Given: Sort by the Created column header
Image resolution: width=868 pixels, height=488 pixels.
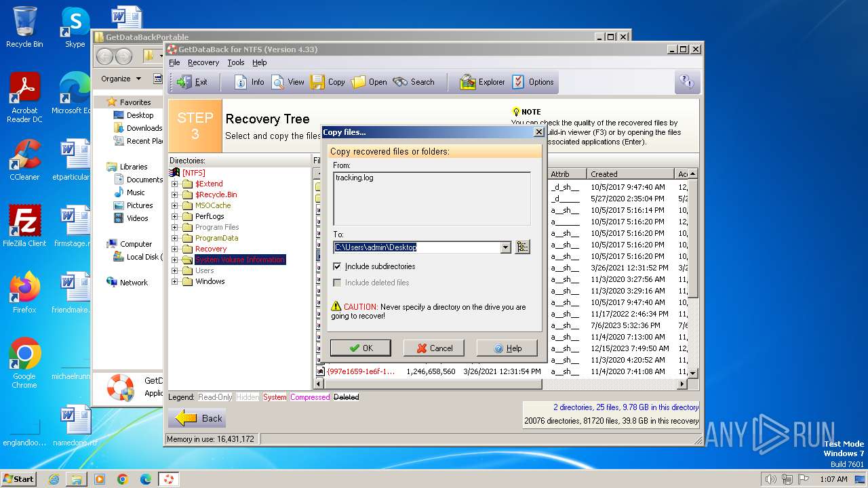Looking at the screenshot, I should coord(630,174).
